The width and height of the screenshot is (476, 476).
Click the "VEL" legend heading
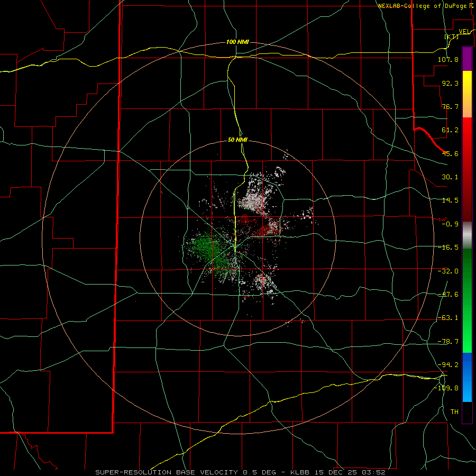pos(464,31)
